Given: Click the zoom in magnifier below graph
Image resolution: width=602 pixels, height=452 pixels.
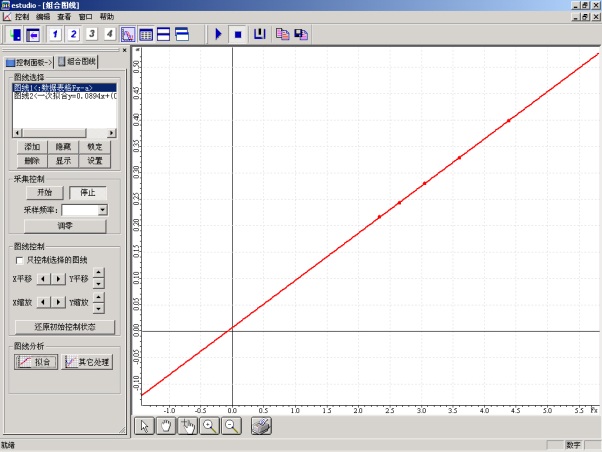Looking at the screenshot, I should point(210,426).
